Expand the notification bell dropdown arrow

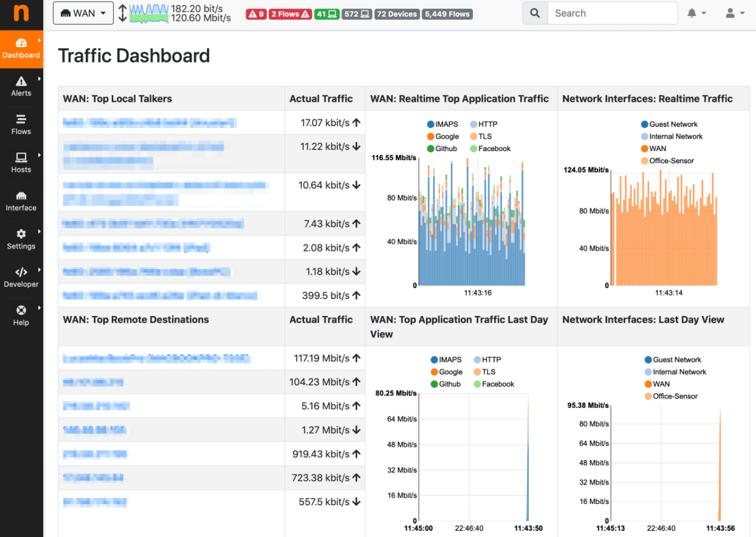pyautogui.click(x=703, y=13)
